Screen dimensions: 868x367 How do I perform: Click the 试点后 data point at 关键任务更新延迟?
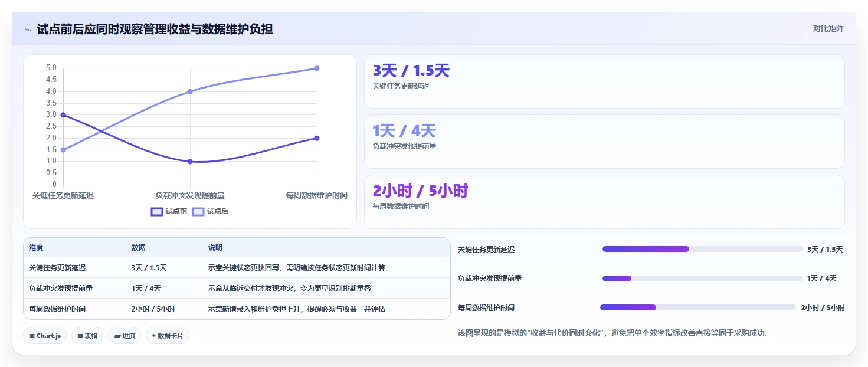(x=63, y=150)
